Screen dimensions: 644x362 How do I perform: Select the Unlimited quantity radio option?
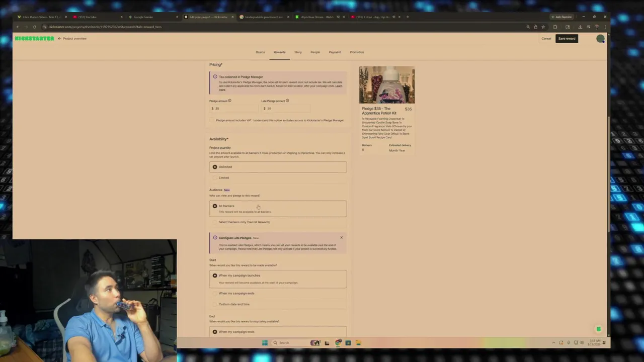[x=278, y=167]
